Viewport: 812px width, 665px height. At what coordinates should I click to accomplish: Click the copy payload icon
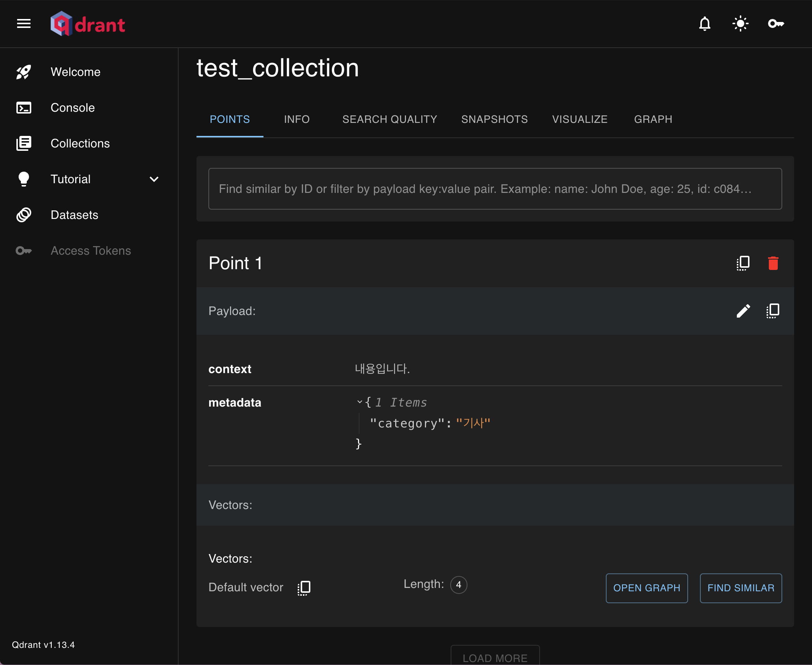click(x=773, y=310)
